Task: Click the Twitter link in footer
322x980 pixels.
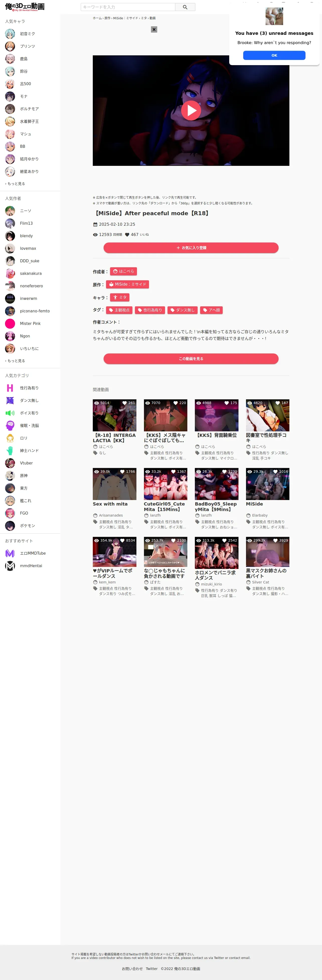Action: [152, 969]
